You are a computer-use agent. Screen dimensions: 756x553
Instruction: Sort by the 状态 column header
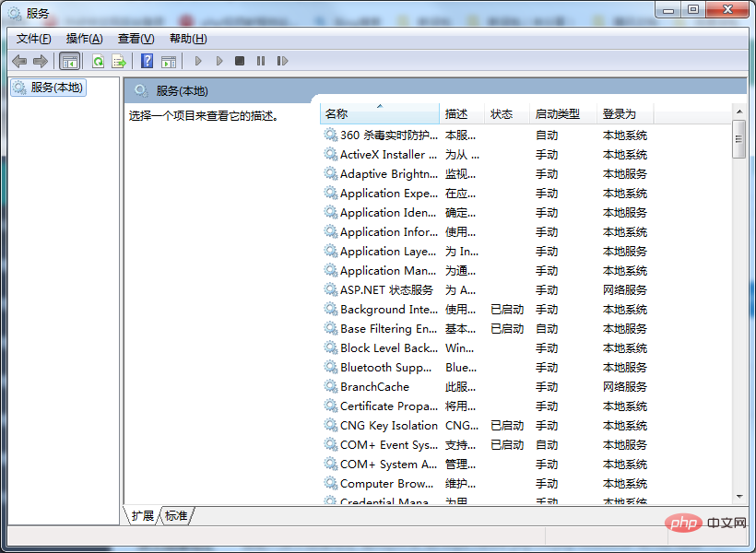pos(507,114)
